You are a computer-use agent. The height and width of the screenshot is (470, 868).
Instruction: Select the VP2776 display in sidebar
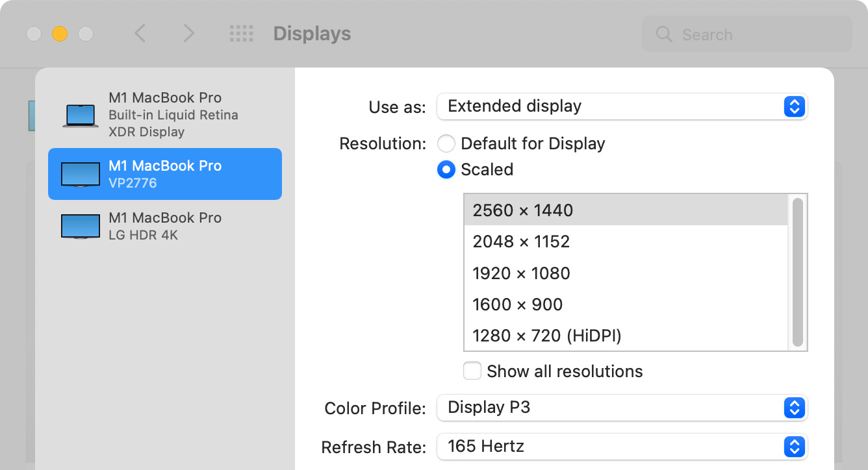[x=165, y=174]
